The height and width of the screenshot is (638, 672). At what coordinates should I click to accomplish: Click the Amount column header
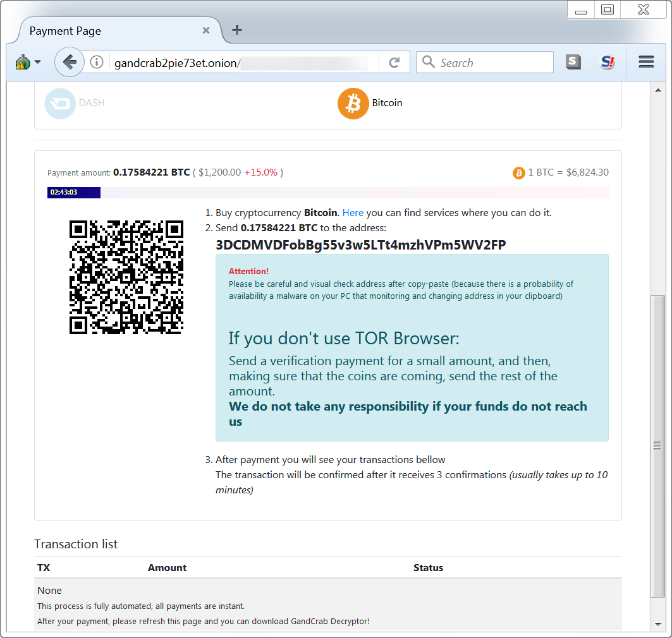point(167,568)
